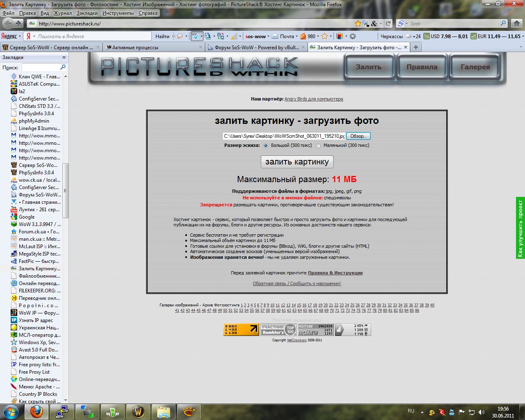Run the Seek search with the magnifier icon
525x420 pixels.
[503, 23]
